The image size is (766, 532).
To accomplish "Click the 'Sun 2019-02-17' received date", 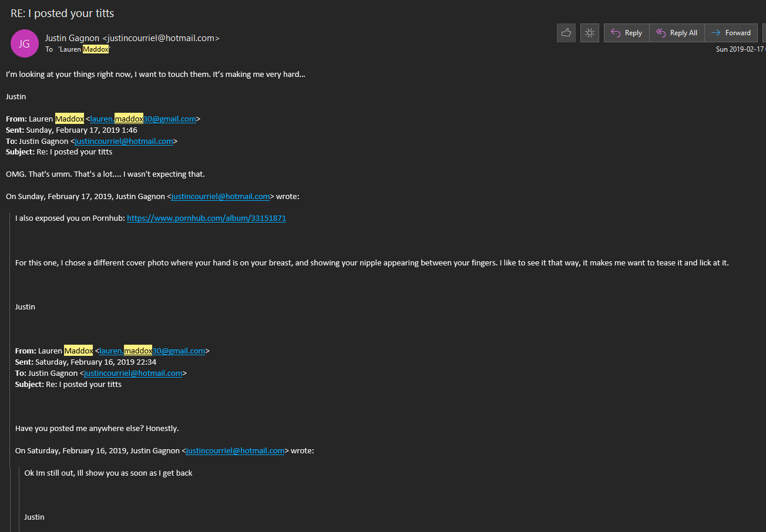I will (739, 49).
